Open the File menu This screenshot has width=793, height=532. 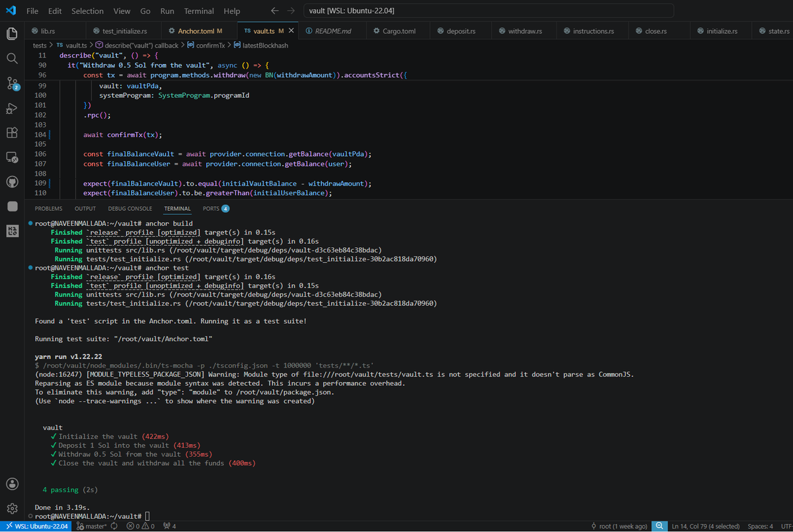tap(32, 11)
